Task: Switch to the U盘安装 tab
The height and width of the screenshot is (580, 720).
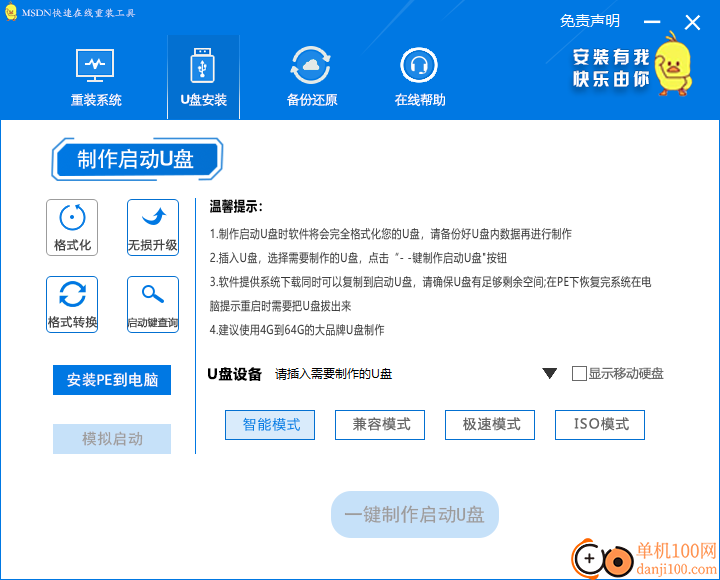Action: [x=203, y=78]
